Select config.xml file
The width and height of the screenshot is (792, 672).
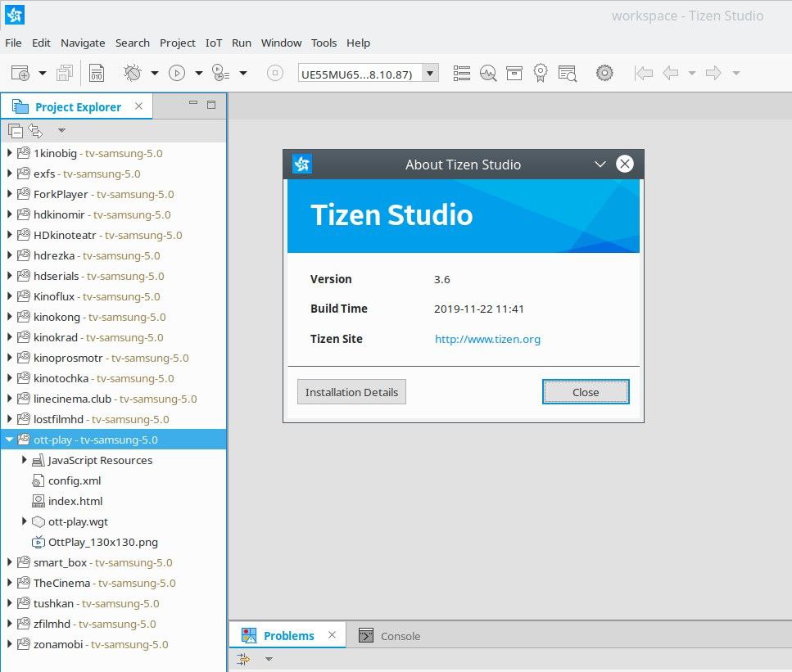[x=75, y=480]
